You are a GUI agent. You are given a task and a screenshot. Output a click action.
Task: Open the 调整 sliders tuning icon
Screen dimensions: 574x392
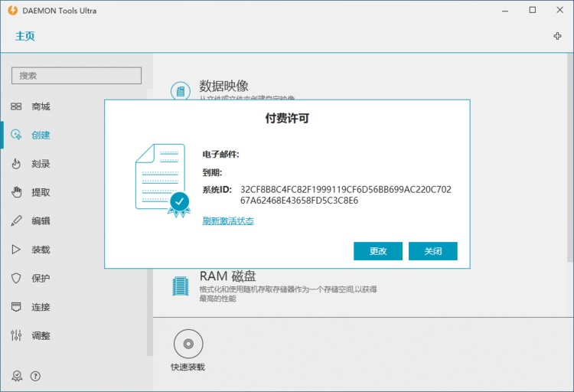click(16, 335)
